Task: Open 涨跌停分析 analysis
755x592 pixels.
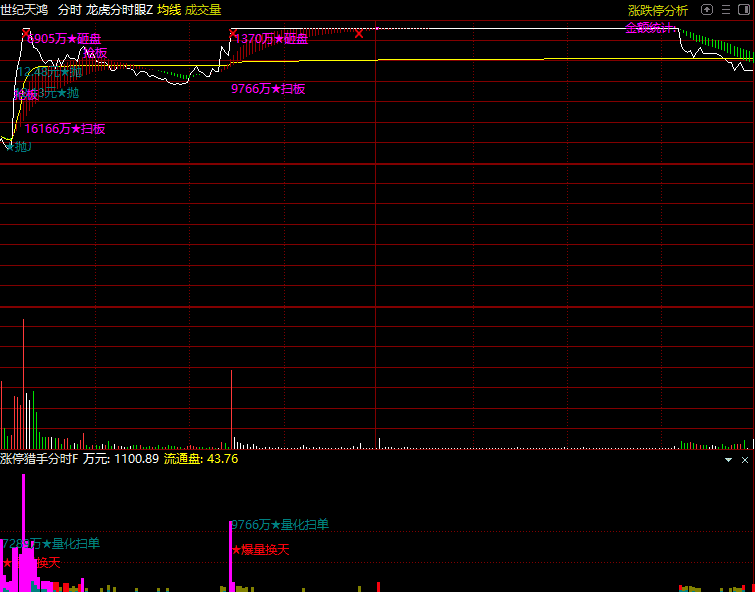Action: (x=657, y=10)
